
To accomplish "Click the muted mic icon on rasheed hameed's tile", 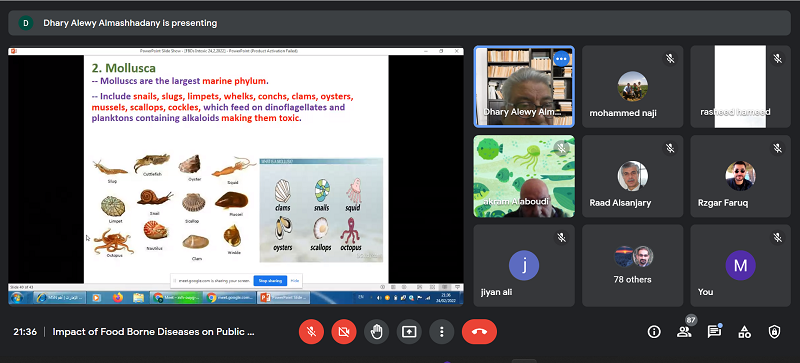I will (x=778, y=59).
